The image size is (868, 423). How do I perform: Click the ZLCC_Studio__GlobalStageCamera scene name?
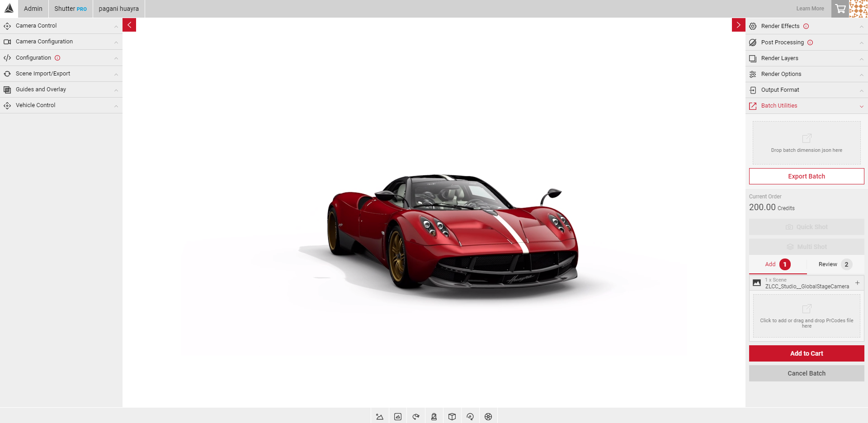[x=807, y=287]
